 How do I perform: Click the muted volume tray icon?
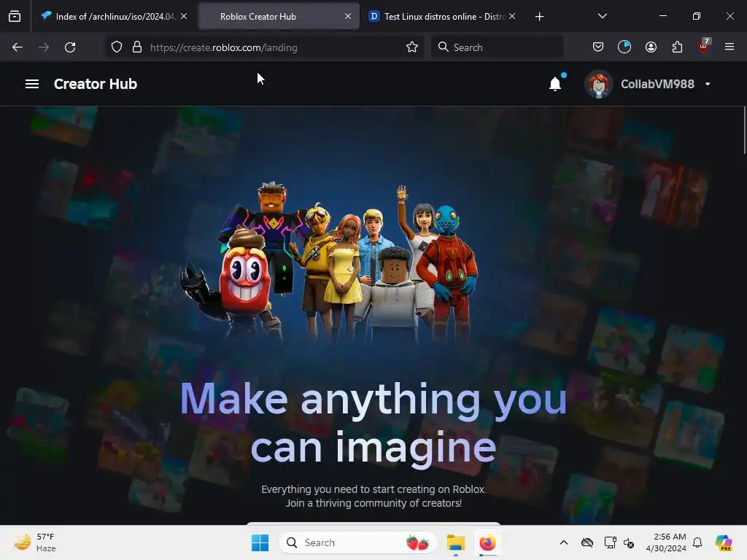click(629, 542)
